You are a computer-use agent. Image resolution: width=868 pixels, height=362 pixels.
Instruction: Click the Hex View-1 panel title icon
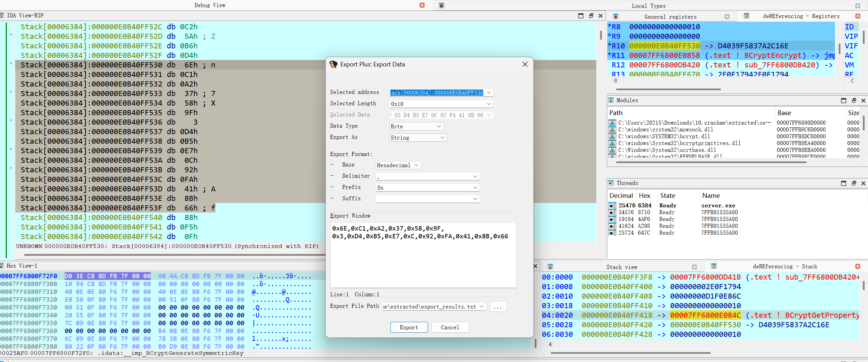tap(2, 266)
